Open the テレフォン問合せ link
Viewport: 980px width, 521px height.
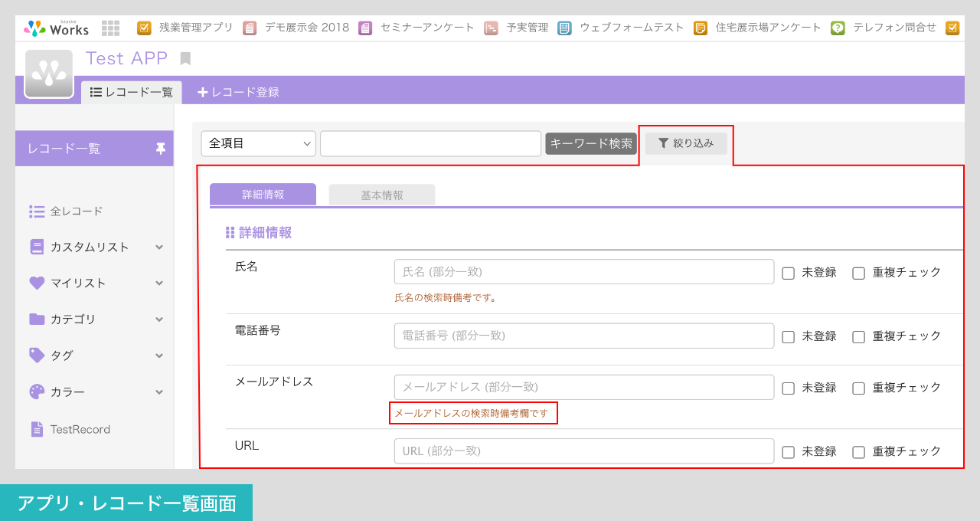894,28
